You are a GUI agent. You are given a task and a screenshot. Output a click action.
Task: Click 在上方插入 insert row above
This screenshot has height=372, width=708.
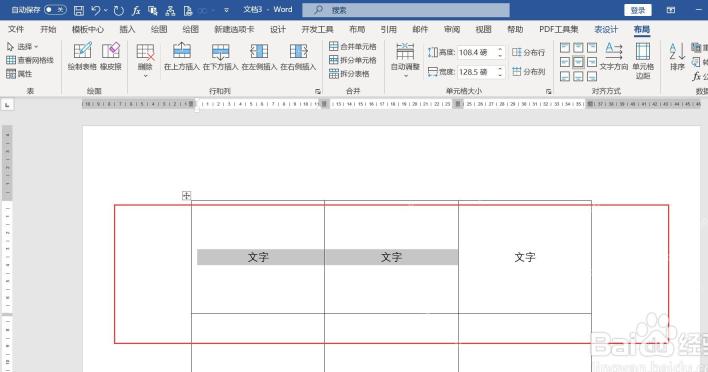[x=182, y=56]
